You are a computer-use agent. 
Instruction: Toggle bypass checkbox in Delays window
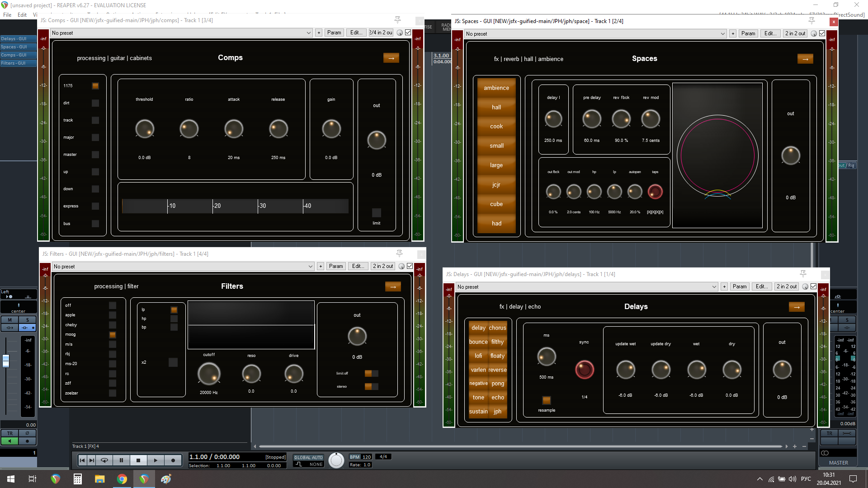tap(814, 286)
